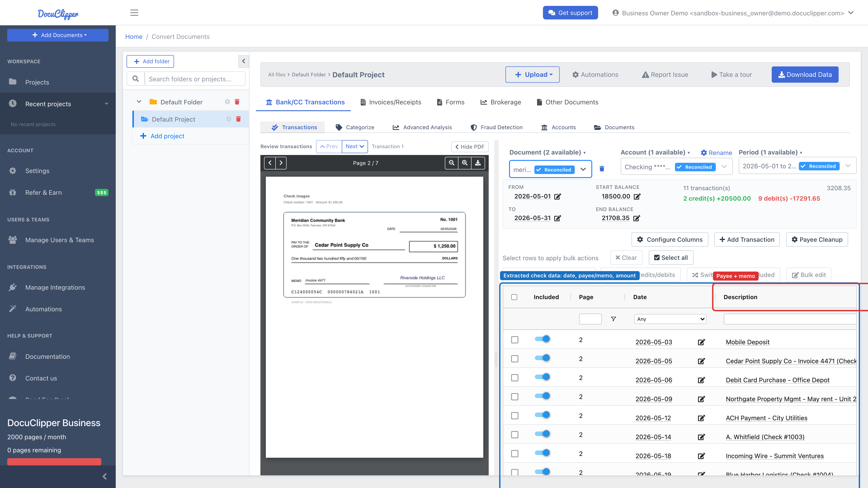Go to previous PDF page
This screenshot has width=868, height=488.
pyautogui.click(x=270, y=163)
